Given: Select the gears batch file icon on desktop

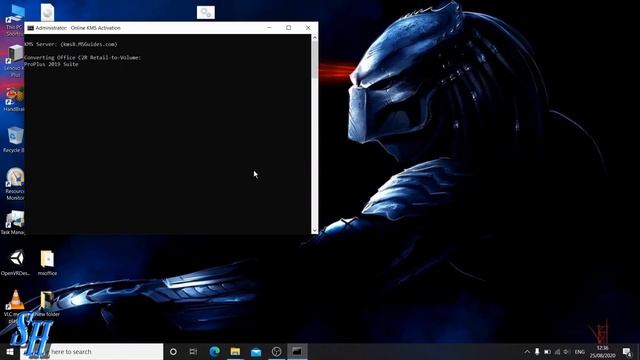Looking at the screenshot, I should coord(206,12).
